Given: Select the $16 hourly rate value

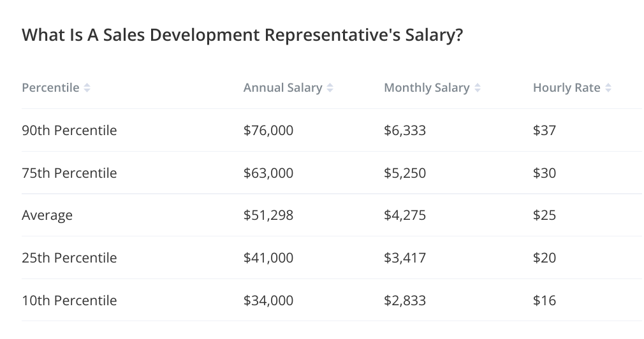Looking at the screenshot, I should 545,301.
